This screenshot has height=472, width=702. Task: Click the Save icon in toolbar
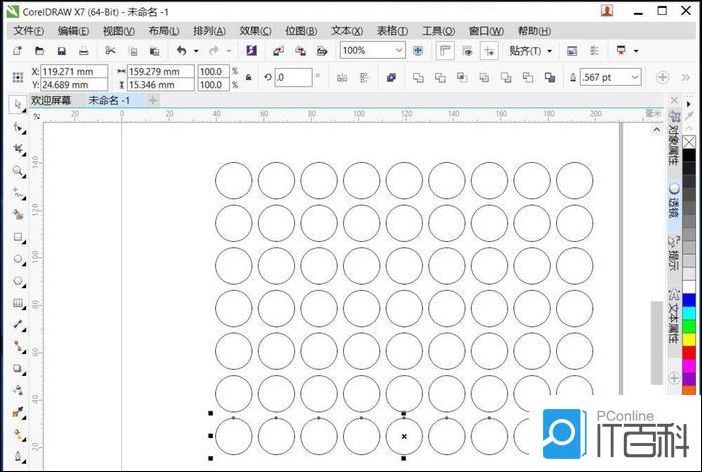[61, 50]
